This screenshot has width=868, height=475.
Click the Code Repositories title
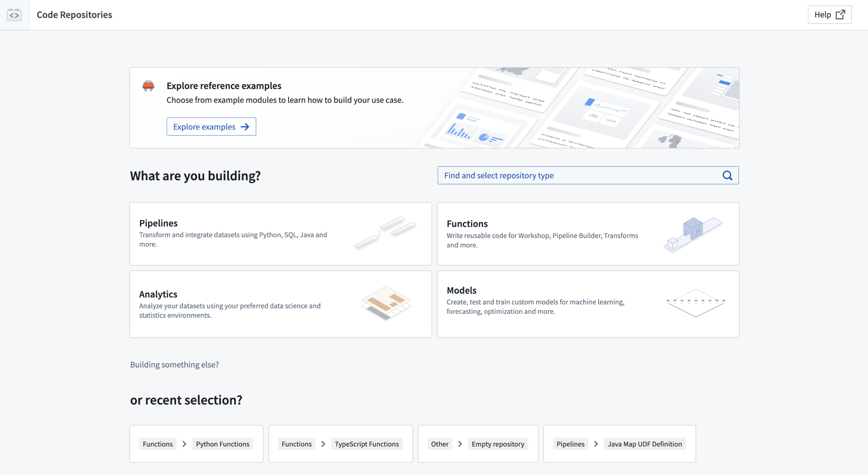[x=74, y=15]
